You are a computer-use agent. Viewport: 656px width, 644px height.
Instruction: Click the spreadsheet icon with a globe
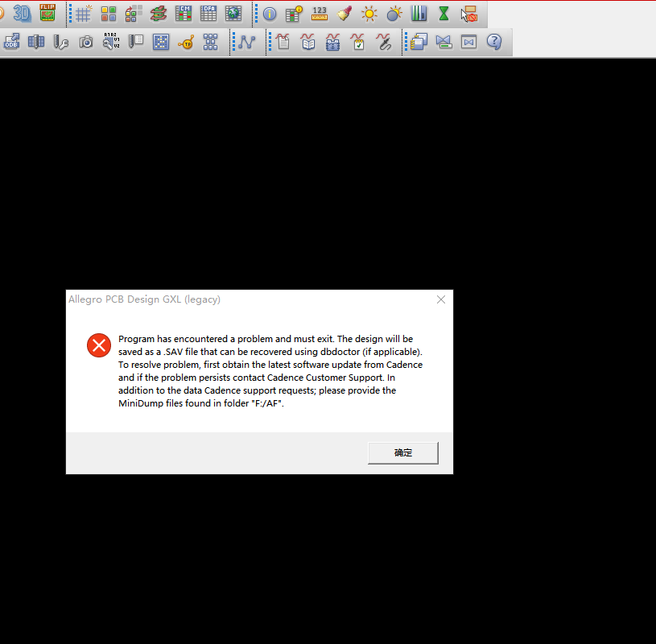[233, 14]
